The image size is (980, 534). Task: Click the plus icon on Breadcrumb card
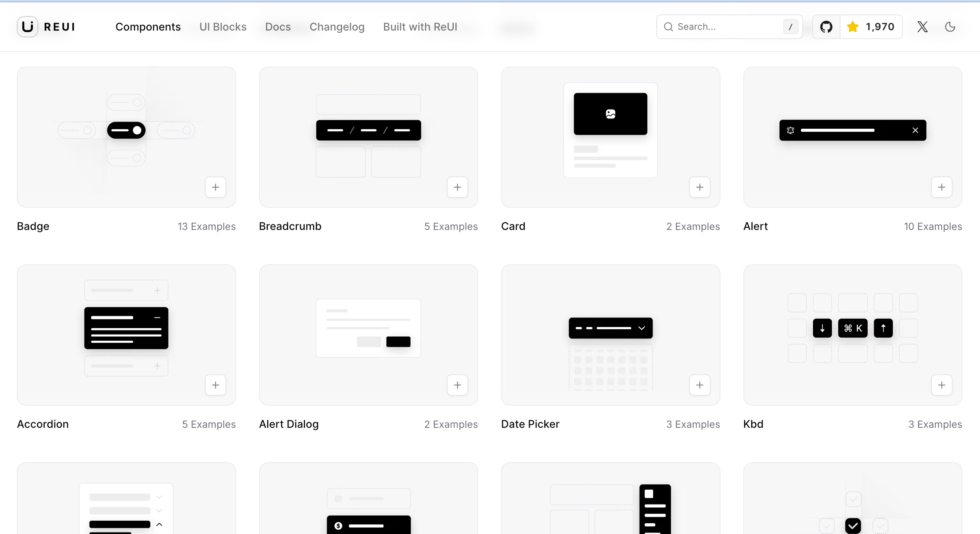[x=458, y=187]
